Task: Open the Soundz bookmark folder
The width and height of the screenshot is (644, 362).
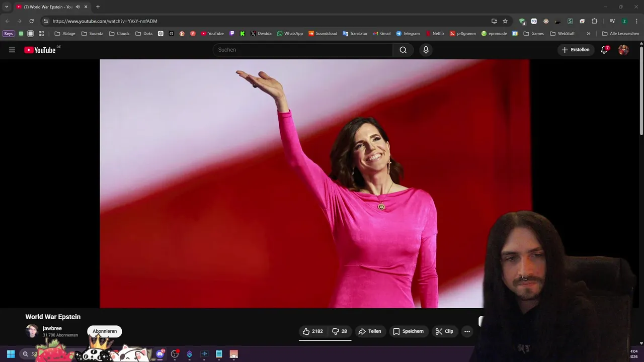Action: (x=92, y=34)
